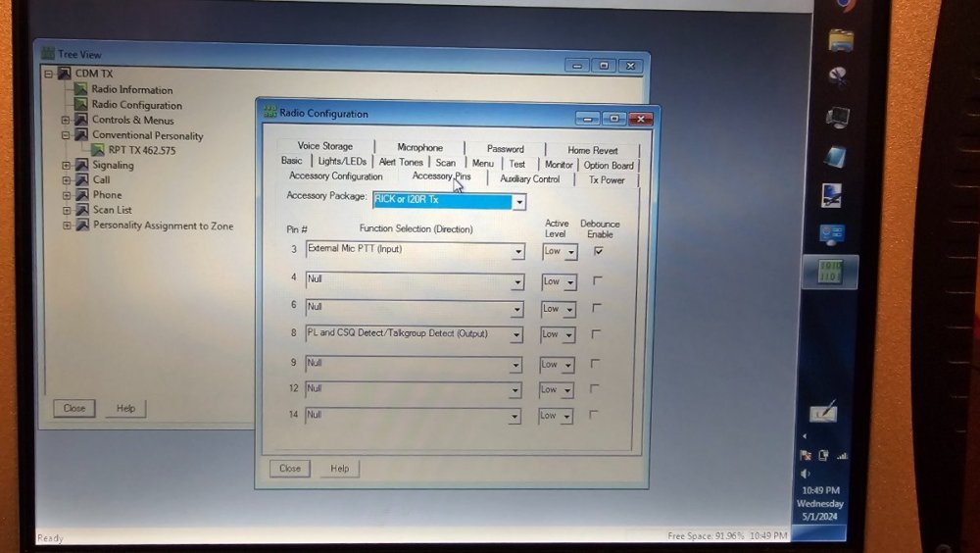This screenshot has height=553, width=980.
Task: Click the volume speaker icon in system tray
Action: 806,474
